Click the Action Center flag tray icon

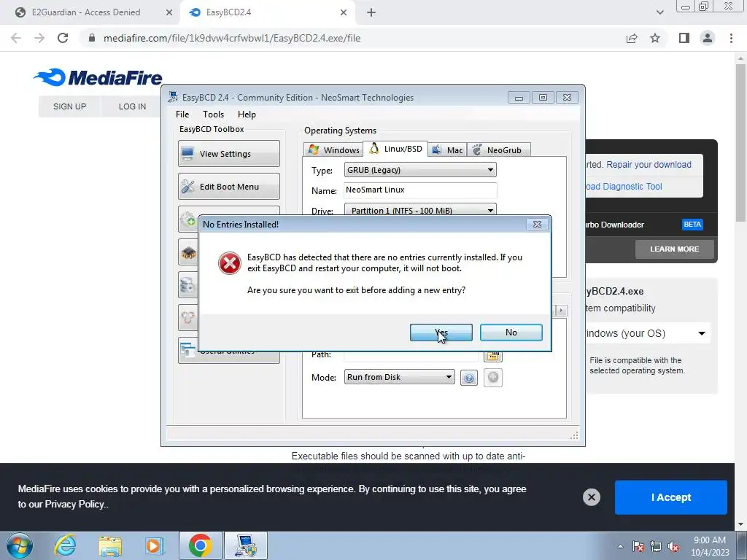pos(638,546)
